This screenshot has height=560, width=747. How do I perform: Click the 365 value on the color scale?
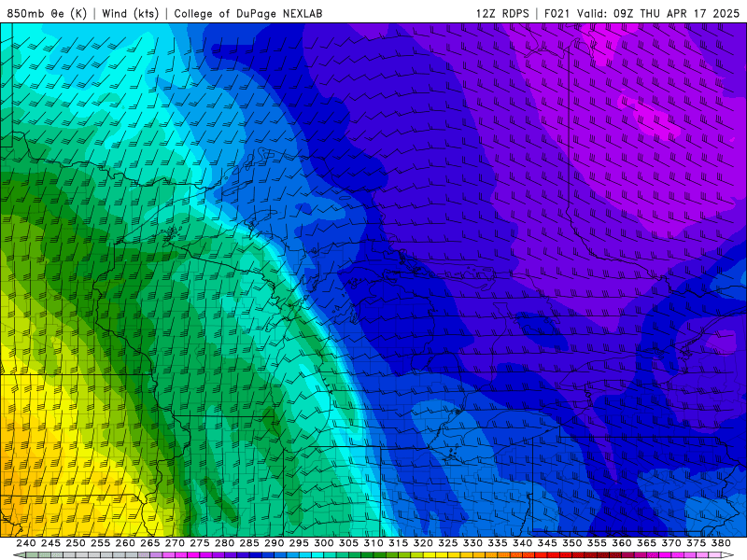coord(646,543)
